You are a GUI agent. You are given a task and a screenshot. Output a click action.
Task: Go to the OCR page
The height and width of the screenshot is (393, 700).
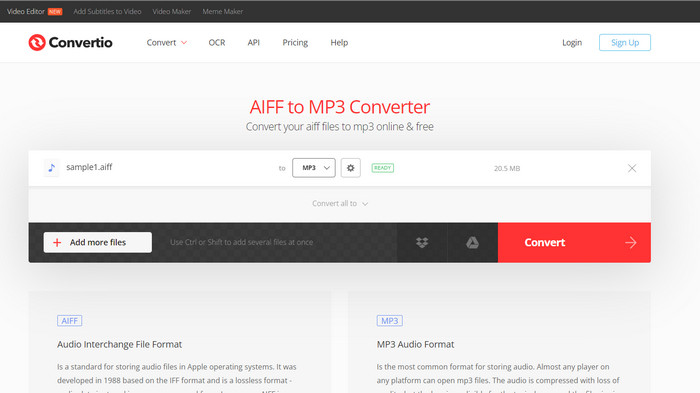[x=217, y=42]
